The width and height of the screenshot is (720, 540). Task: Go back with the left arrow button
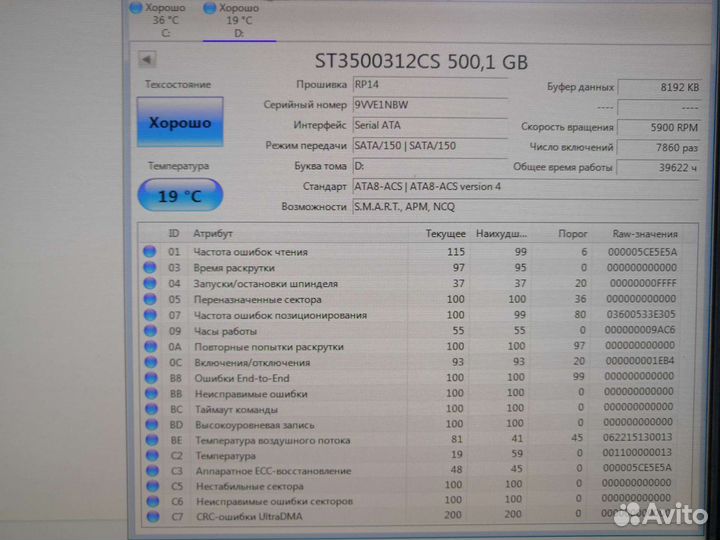[x=147, y=59]
